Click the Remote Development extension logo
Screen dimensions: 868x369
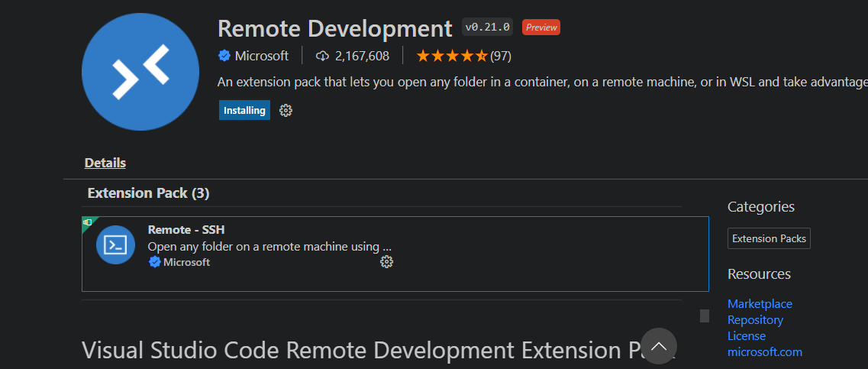(x=140, y=72)
